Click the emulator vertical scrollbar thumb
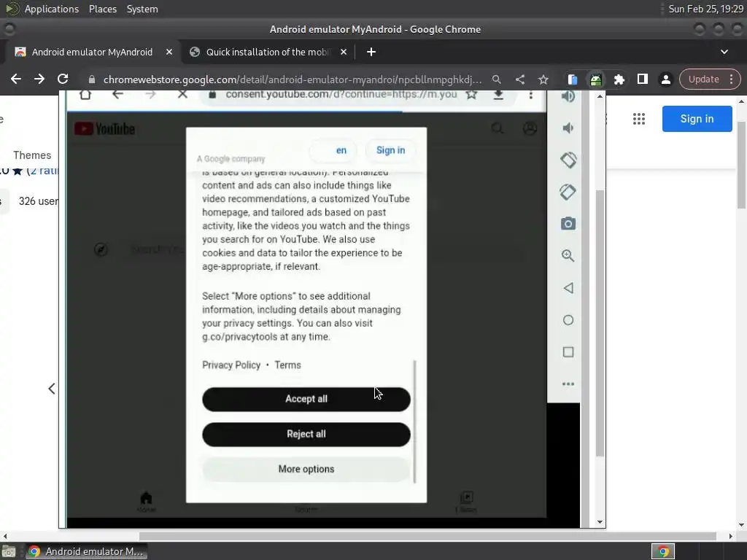747x560 pixels. point(600,323)
